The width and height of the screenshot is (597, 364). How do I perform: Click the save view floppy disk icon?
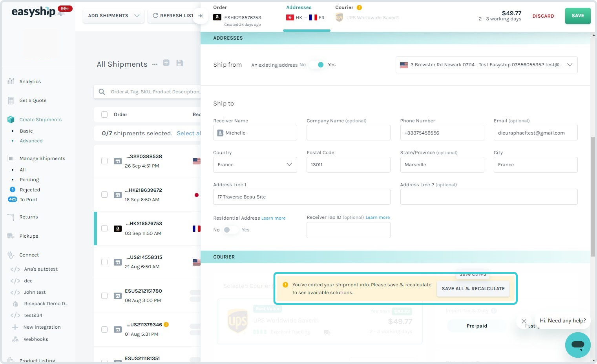[x=180, y=63]
